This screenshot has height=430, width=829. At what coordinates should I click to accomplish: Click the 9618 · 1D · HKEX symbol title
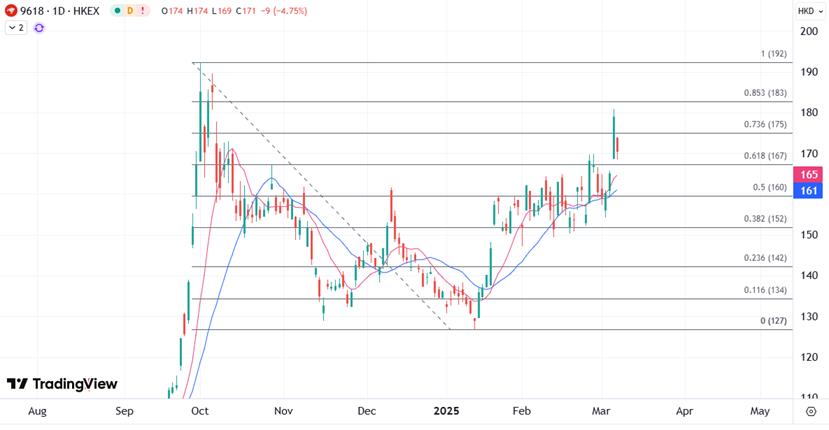[60, 10]
